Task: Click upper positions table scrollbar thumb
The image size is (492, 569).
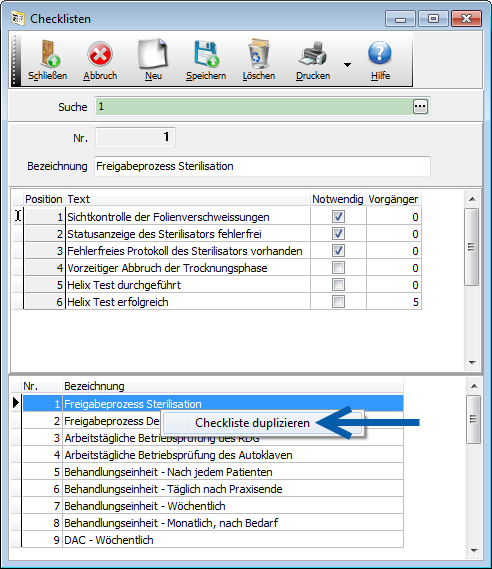Action: [x=472, y=247]
